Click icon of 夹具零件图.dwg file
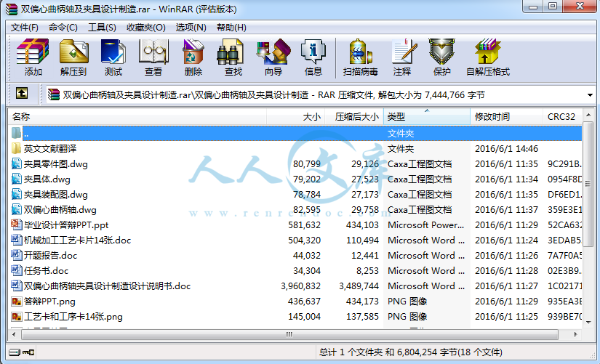The image size is (600, 364). click(x=17, y=163)
